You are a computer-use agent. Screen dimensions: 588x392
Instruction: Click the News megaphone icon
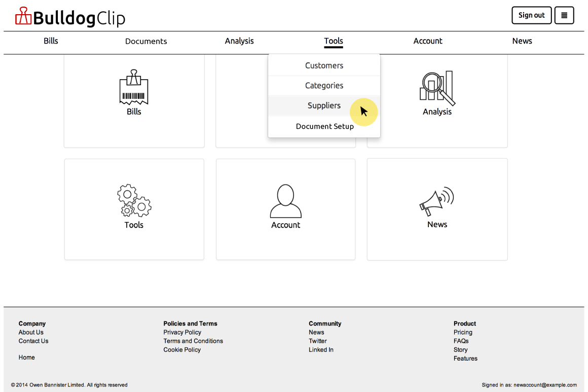[x=437, y=201]
